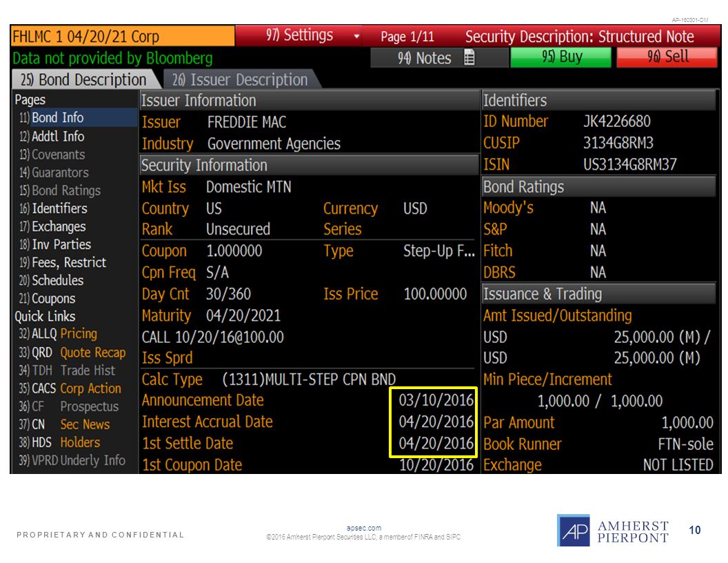Select the Iss Price 100.00000 value
The width and height of the screenshot is (728, 563).
tap(435, 294)
